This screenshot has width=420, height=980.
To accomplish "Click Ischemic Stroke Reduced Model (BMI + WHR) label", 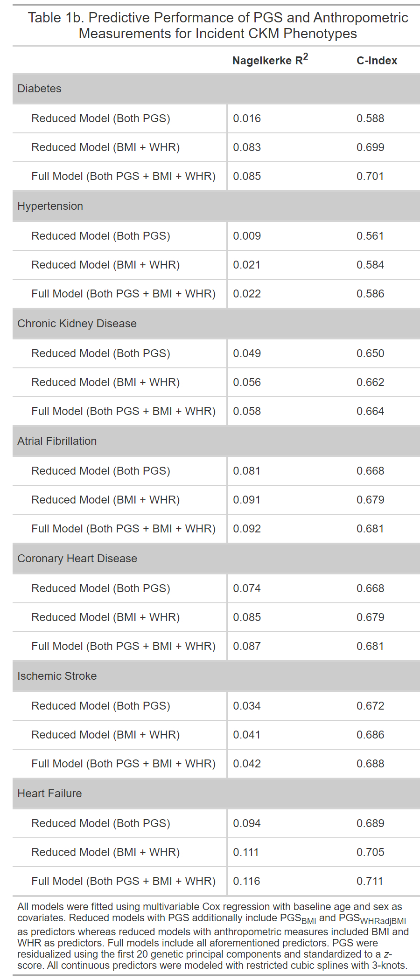I will pos(105,735).
